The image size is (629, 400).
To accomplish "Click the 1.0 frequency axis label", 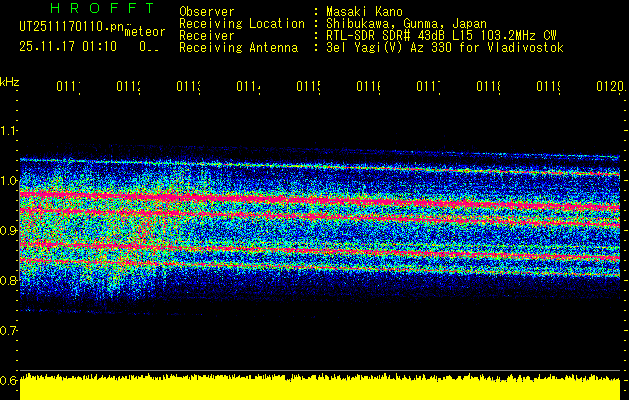I will [x=9, y=181].
